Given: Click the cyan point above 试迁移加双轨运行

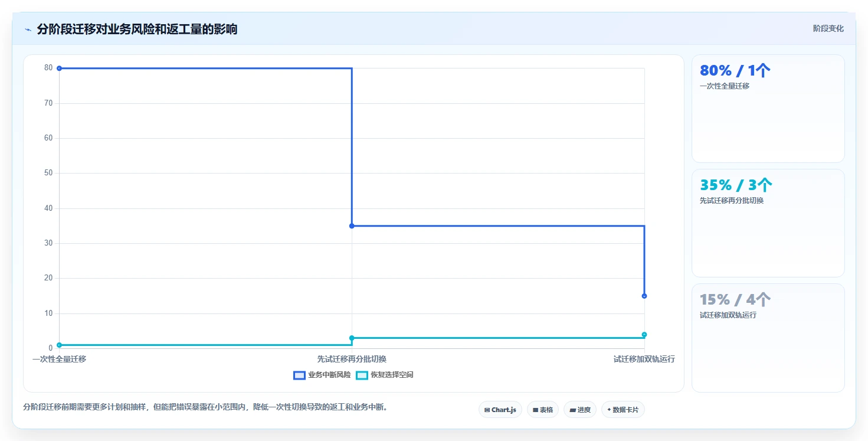Looking at the screenshot, I should point(644,335).
